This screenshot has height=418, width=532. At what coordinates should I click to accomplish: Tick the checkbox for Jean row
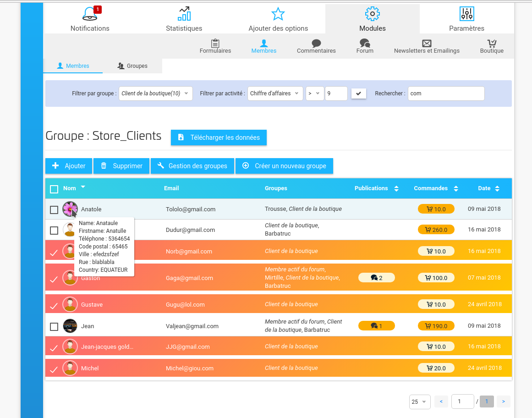click(54, 327)
